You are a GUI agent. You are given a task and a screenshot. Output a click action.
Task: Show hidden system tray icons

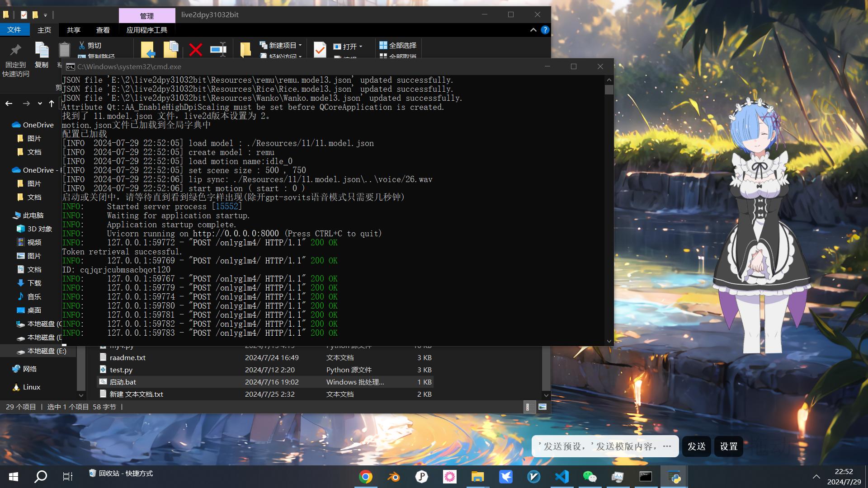tap(816, 477)
